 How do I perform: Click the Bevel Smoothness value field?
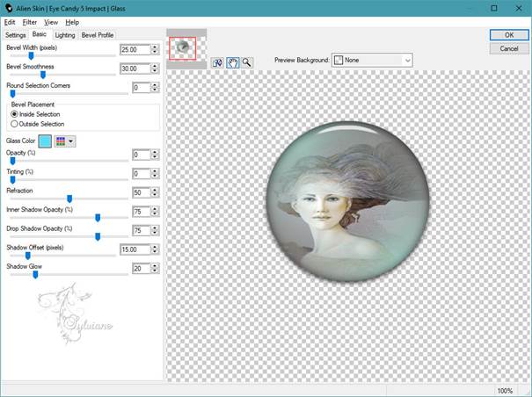[135, 69]
